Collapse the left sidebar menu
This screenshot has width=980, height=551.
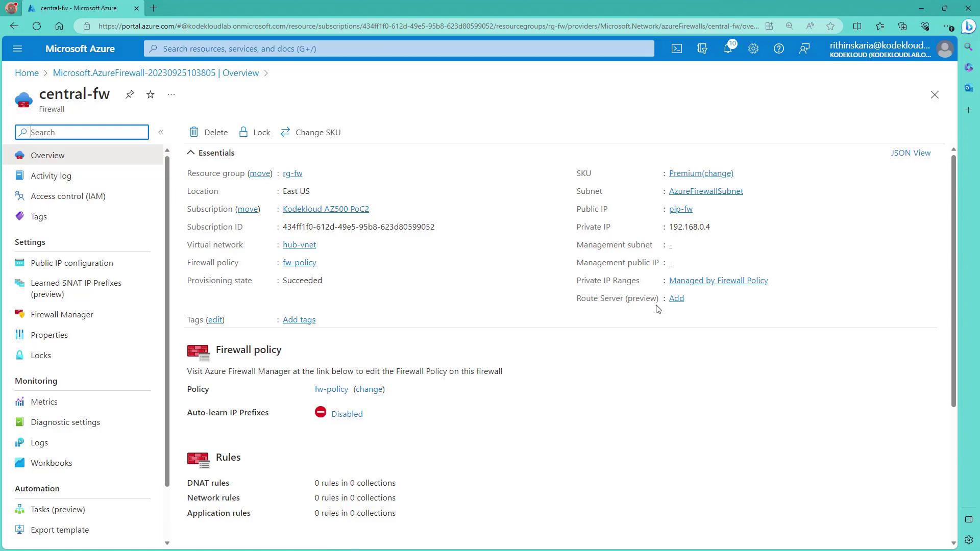click(161, 132)
